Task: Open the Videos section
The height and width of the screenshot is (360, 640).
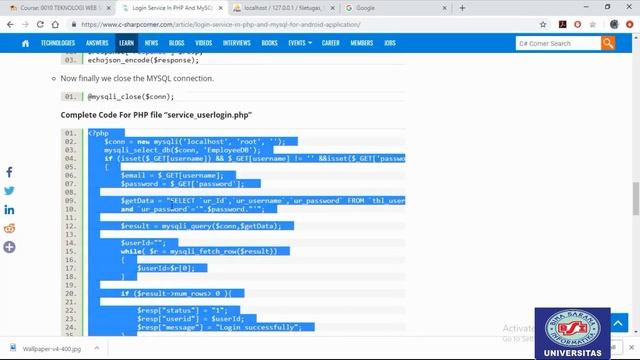Action: click(x=203, y=43)
